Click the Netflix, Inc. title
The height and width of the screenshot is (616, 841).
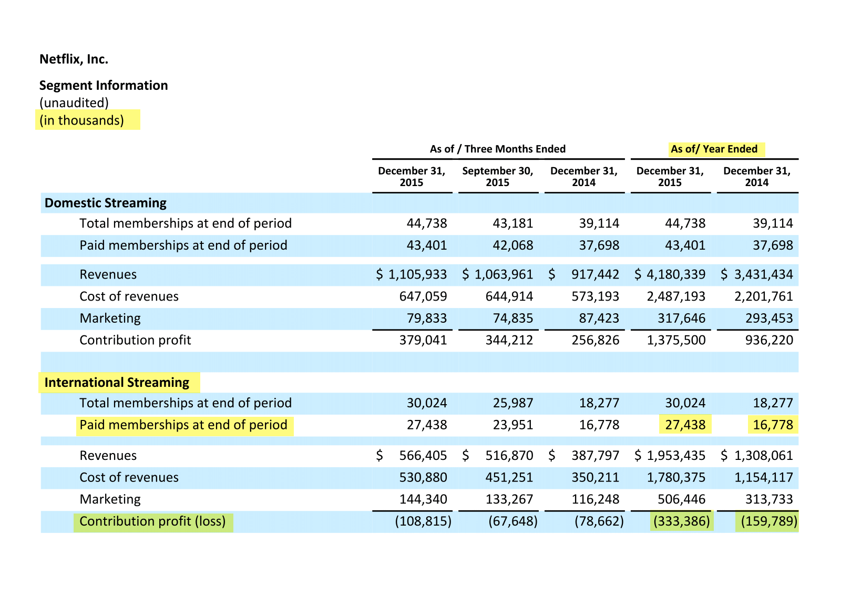tap(74, 59)
